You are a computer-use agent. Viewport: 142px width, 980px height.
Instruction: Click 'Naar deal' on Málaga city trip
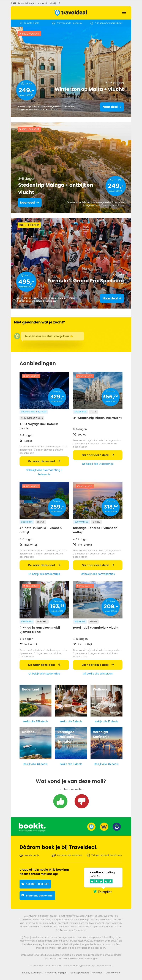[30, 203]
